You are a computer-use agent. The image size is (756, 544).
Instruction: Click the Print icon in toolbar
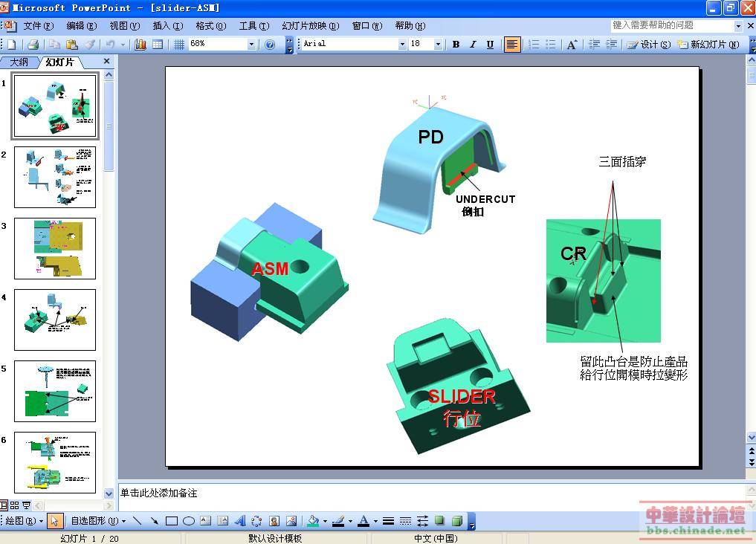pyautogui.click(x=33, y=45)
